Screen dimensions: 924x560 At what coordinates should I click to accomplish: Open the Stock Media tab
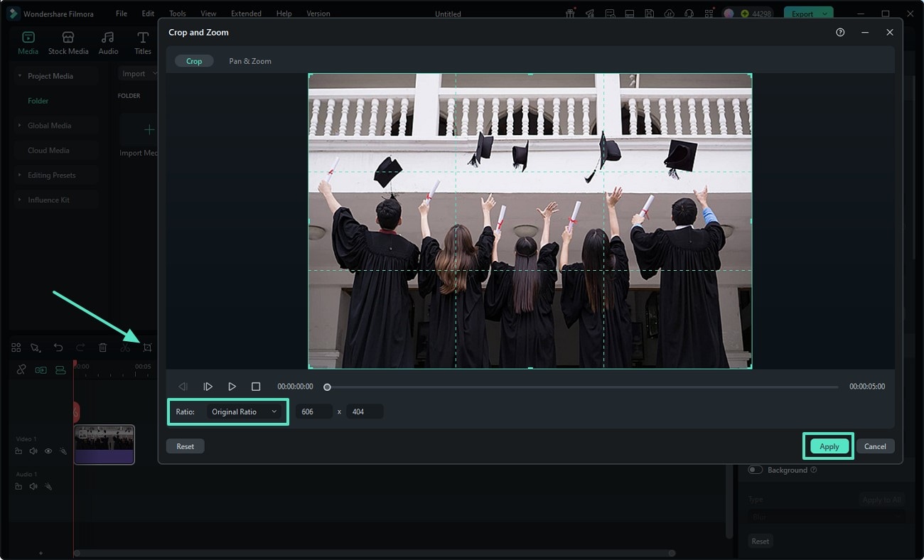pos(68,43)
